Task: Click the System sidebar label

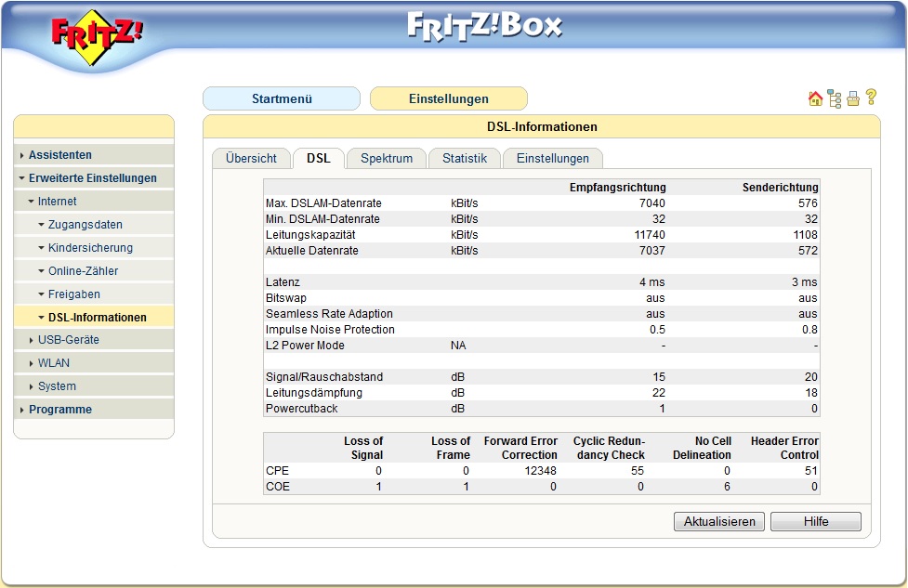Action: click(x=57, y=386)
